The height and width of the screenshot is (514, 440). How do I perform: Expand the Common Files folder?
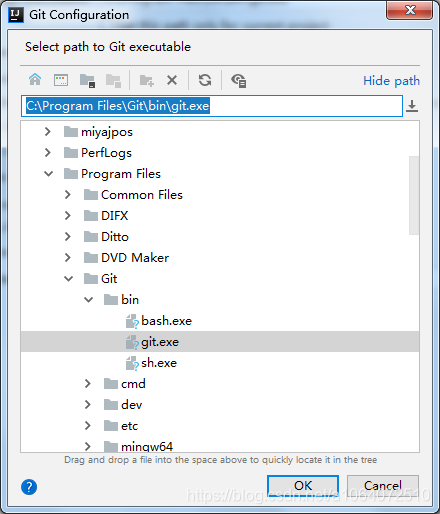tap(68, 195)
